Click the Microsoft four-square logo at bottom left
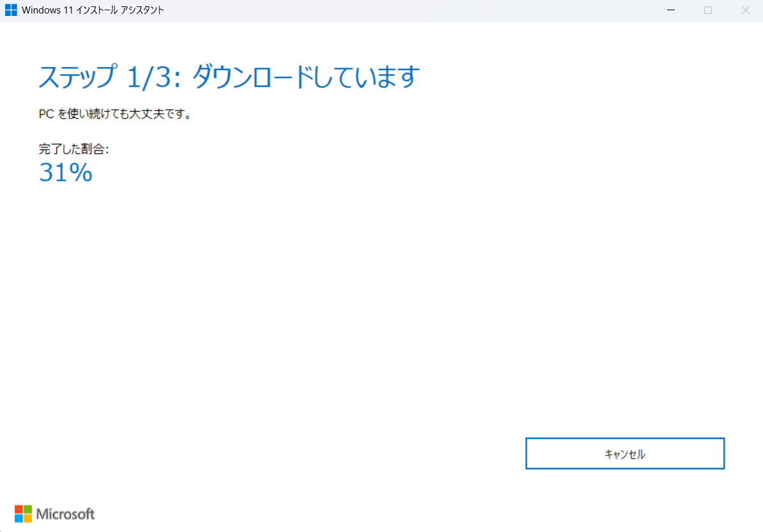Image resolution: width=763 pixels, height=532 pixels. 23,513
